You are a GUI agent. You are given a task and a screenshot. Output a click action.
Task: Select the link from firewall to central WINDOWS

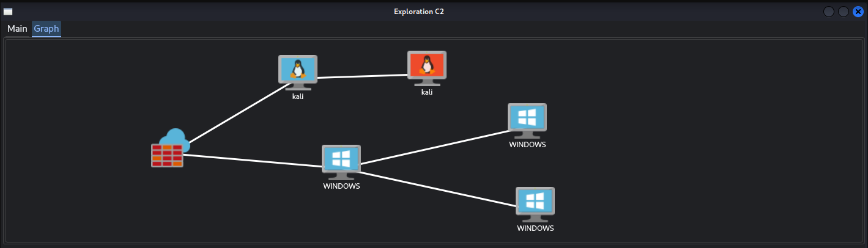[251, 160]
